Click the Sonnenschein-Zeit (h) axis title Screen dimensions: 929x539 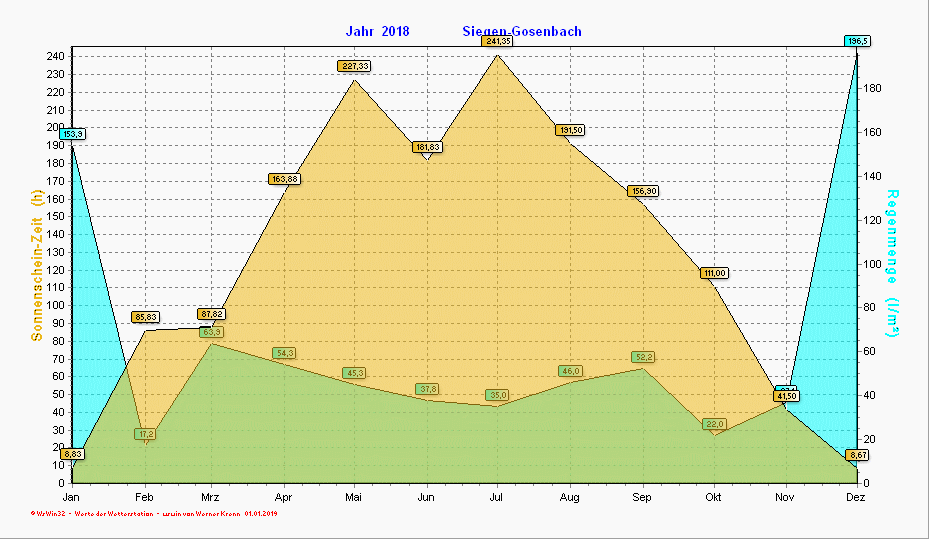tap(37, 266)
